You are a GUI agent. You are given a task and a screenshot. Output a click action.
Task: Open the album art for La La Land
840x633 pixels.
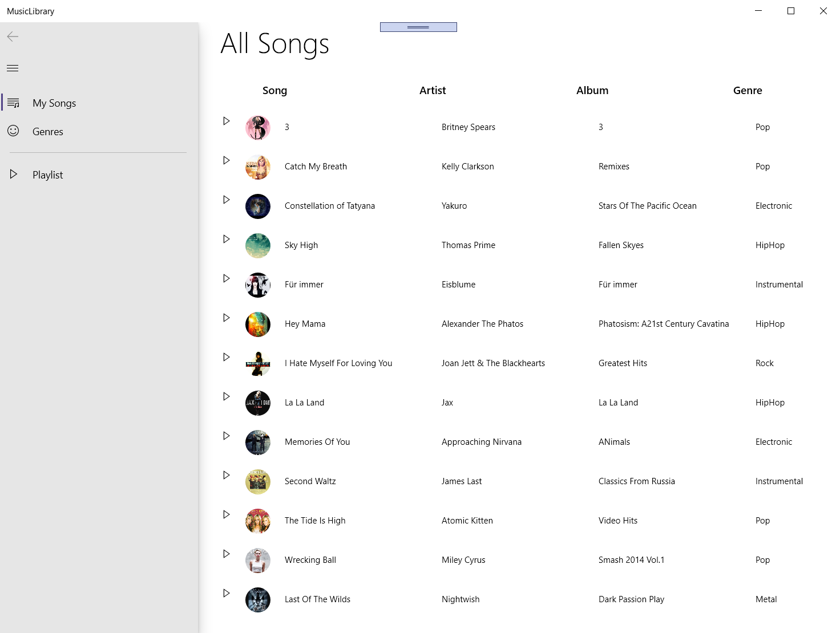(257, 403)
